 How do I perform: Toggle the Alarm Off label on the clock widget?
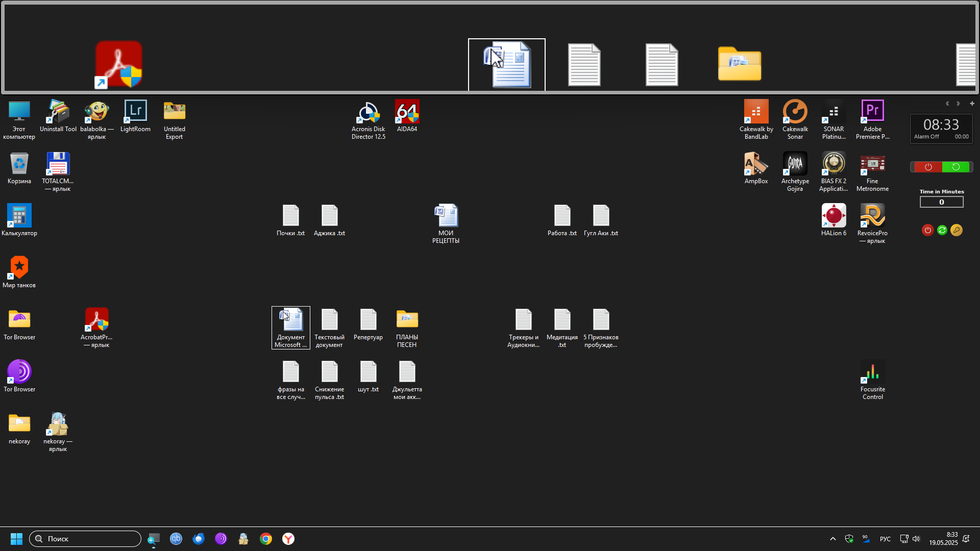coord(926,137)
